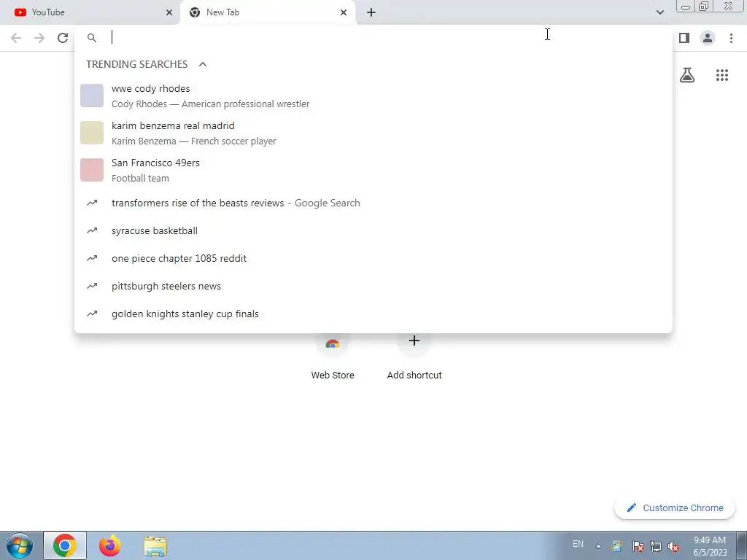Pick one piece chapter 1085 reddit

[373, 258]
